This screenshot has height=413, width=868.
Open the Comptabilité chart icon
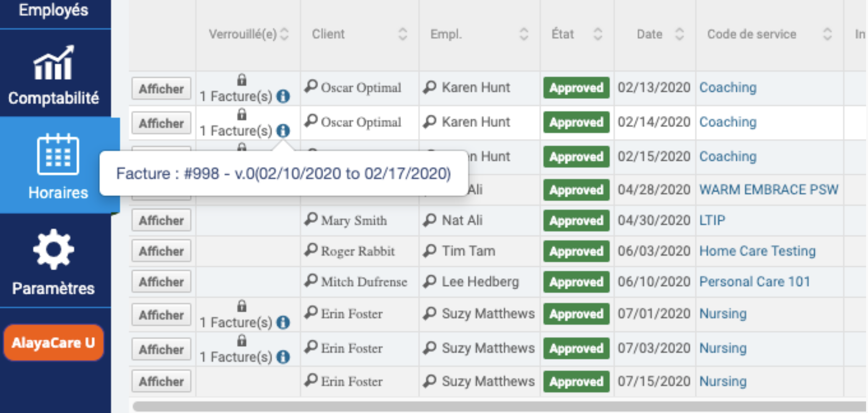pos(53,63)
